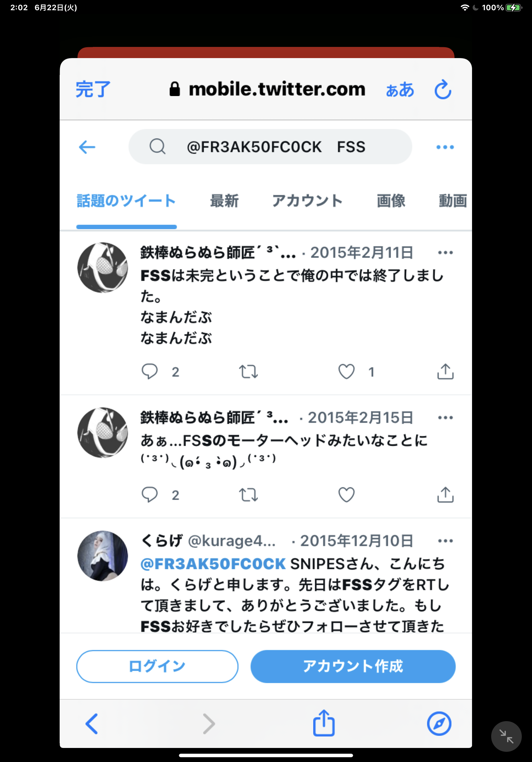This screenshot has height=762, width=532.
Task: Tap the アカウント作成 button
Action: pos(353,666)
